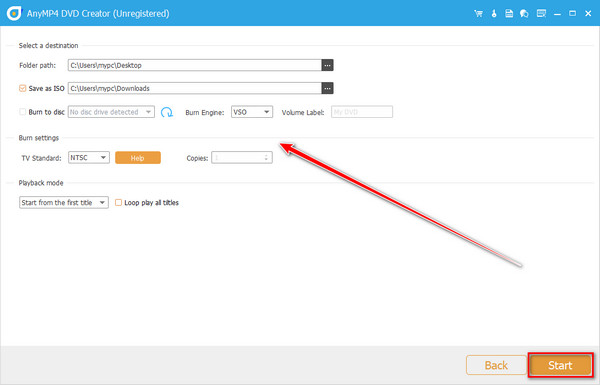Refresh the disc drive list
The width and height of the screenshot is (600, 385).
[167, 112]
